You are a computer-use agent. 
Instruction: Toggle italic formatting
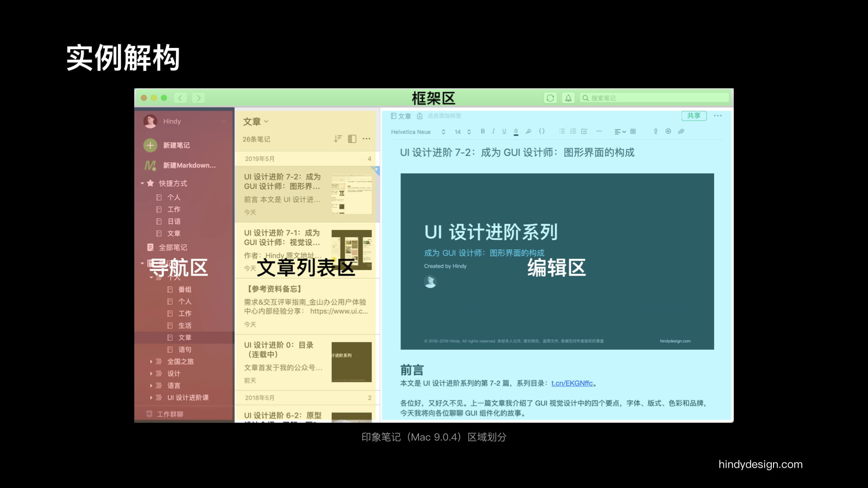(x=493, y=131)
